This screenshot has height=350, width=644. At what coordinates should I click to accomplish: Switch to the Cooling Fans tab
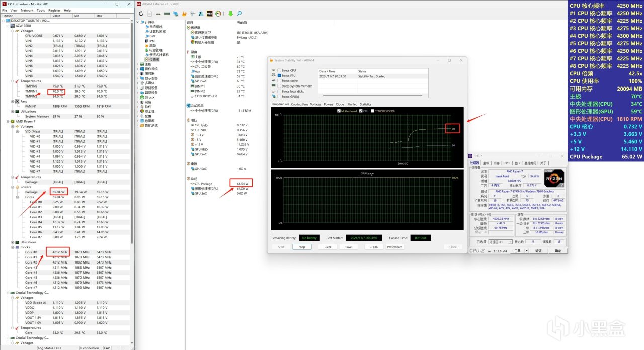point(299,104)
